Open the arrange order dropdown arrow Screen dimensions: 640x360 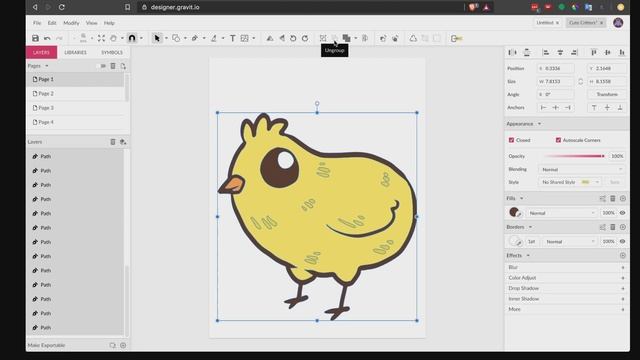pyautogui.click(x=356, y=38)
